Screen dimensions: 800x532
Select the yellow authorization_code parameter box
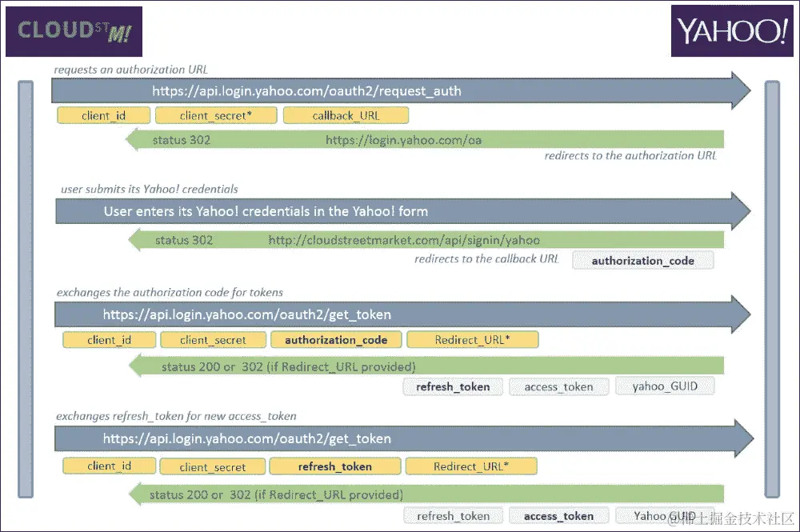coord(336,340)
